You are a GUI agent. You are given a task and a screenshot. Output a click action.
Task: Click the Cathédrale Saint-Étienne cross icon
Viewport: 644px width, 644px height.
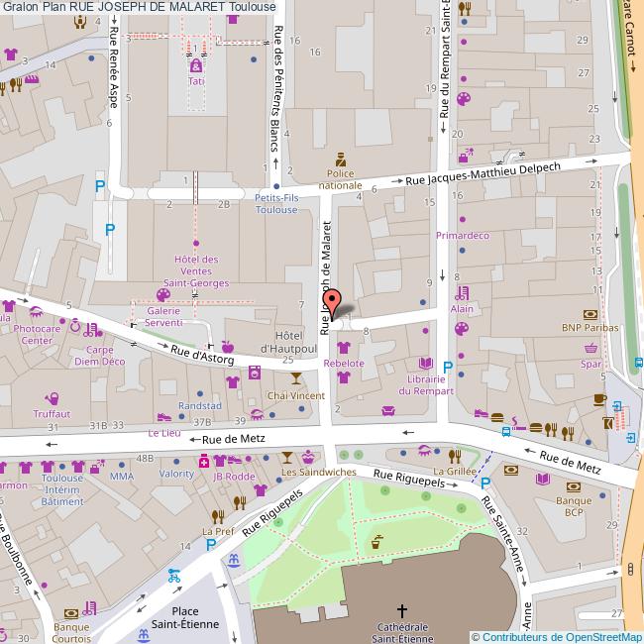(401, 611)
